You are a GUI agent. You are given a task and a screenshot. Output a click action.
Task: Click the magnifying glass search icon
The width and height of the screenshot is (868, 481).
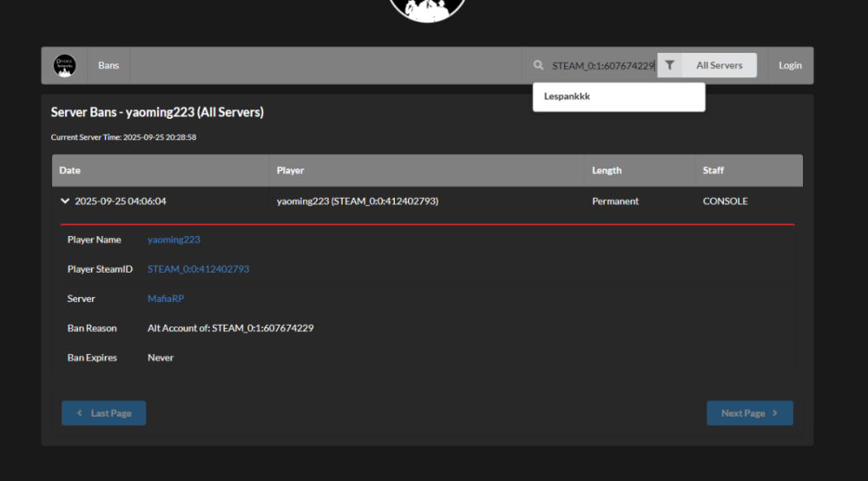pyautogui.click(x=539, y=66)
